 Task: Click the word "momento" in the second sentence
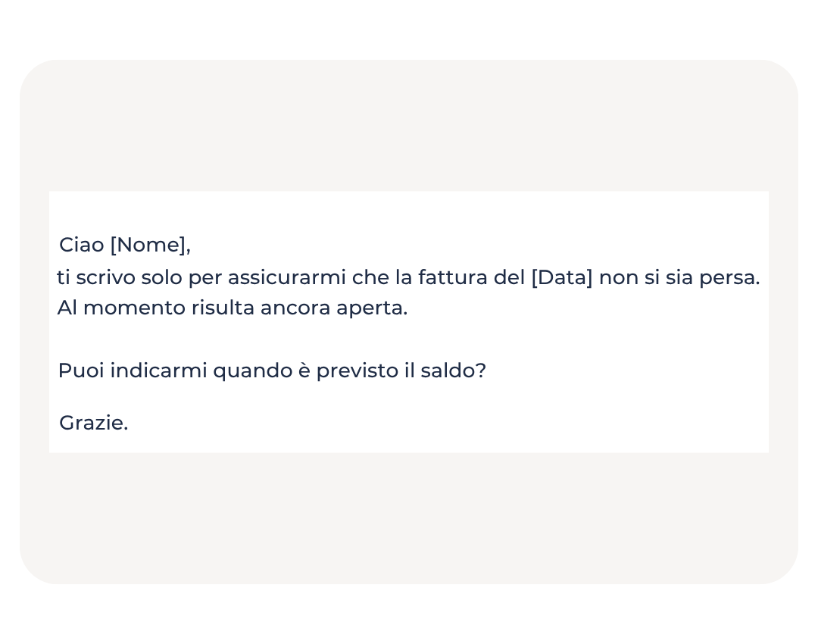134,308
